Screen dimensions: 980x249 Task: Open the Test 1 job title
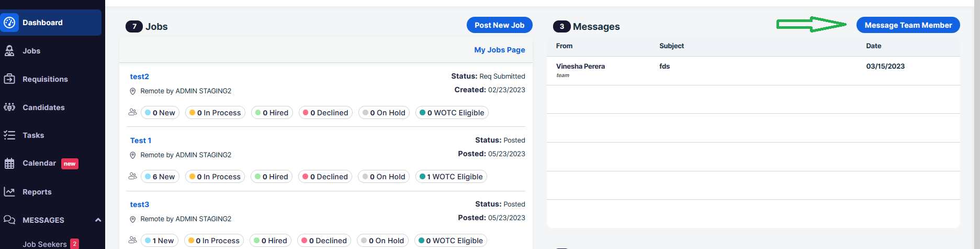point(140,140)
